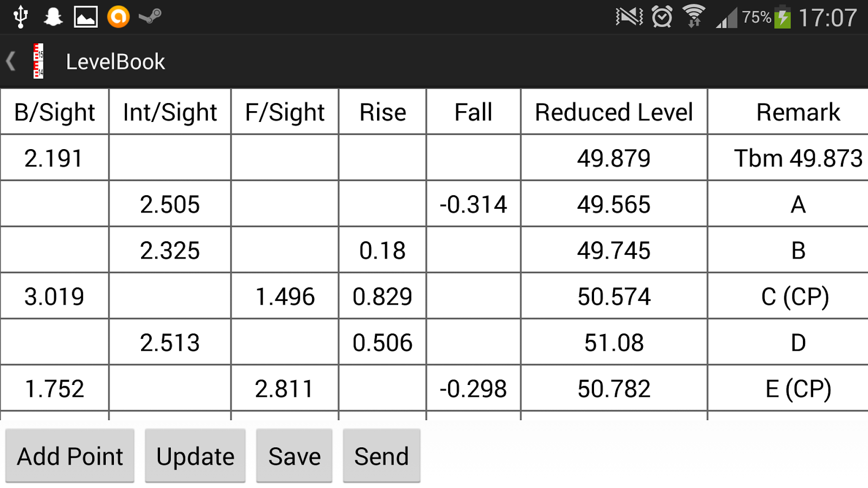Tap the Wi-Fi signal status icon
The width and height of the screenshot is (868, 488).
pyautogui.click(x=693, y=17)
